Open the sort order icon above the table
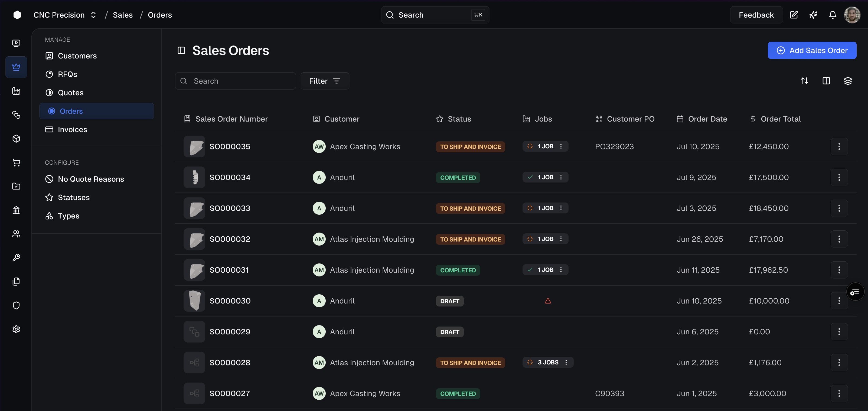This screenshot has width=868, height=411. point(805,81)
